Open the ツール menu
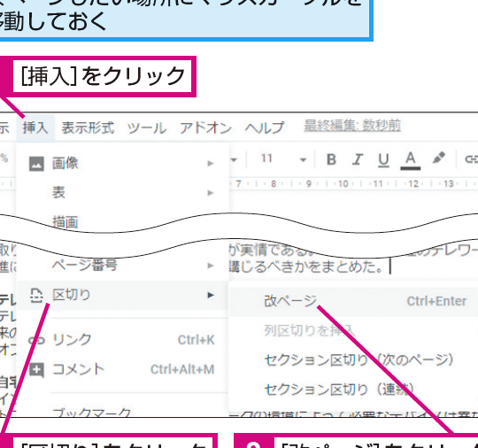478x448 pixels. click(x=147, y=128)
